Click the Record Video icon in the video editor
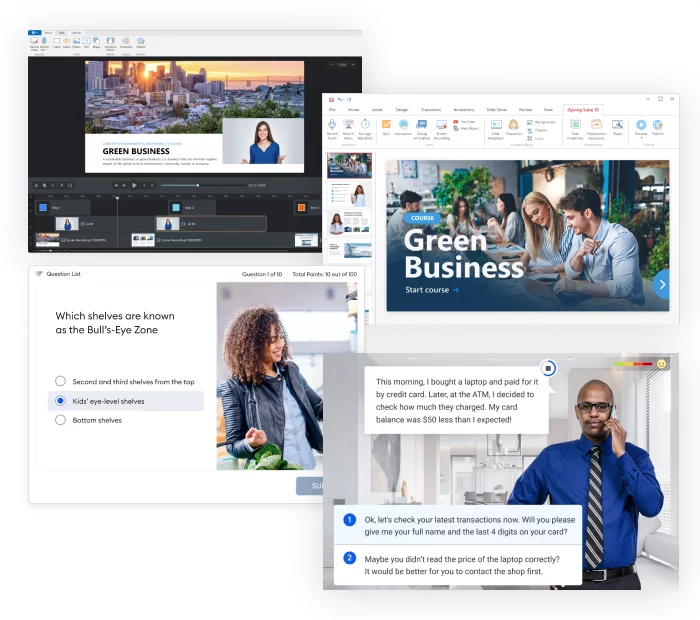Screen dimensions: 700x620 [34, 43]
